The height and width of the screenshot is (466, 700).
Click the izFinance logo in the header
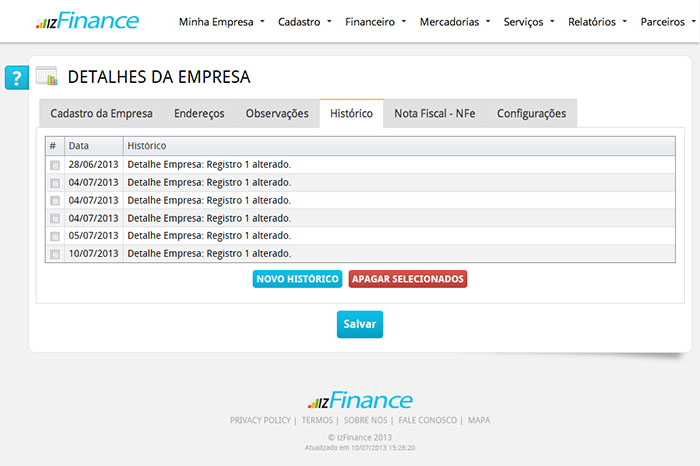click(x=87, y=21)
